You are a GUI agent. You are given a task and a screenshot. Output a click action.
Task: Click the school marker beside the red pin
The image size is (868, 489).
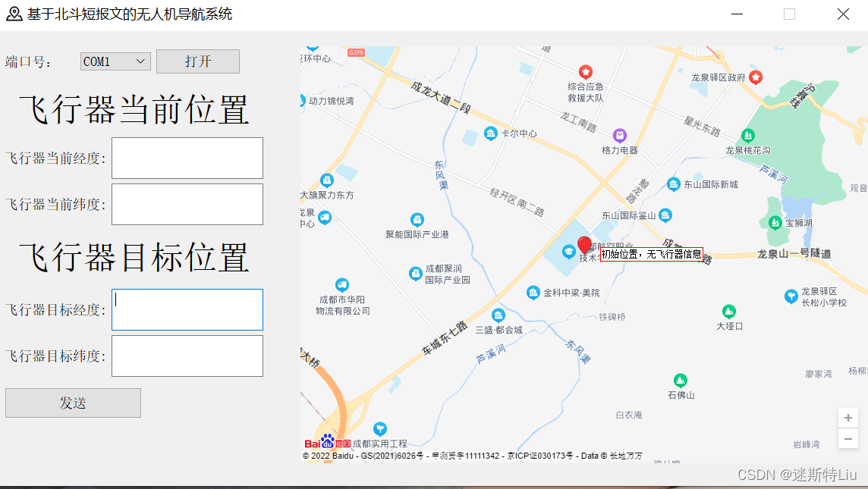click(568, 252)
